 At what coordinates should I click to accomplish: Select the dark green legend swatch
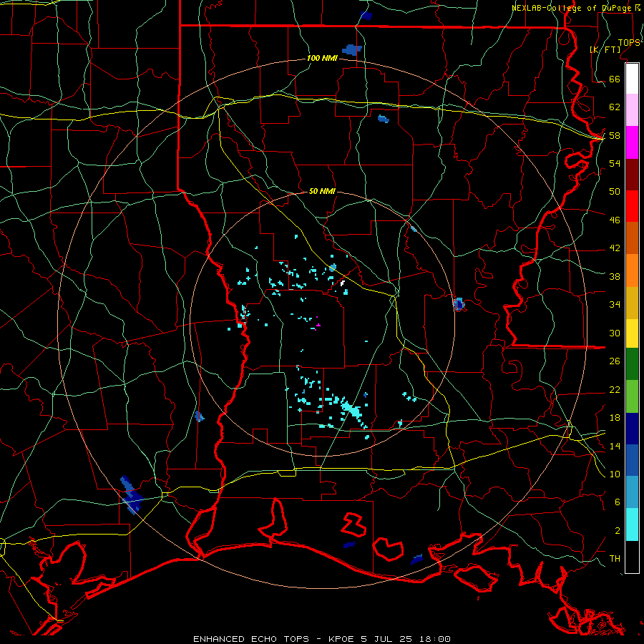(632, 364)
